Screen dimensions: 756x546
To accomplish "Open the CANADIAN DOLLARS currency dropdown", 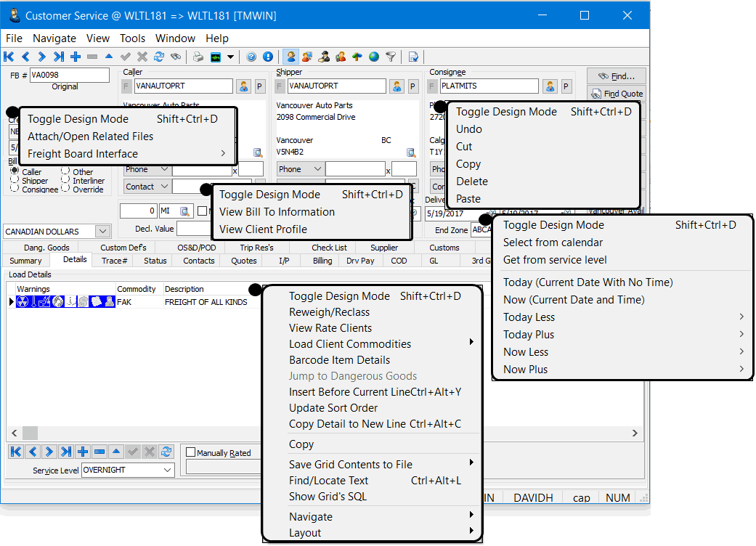I will [x=102, y=232].
